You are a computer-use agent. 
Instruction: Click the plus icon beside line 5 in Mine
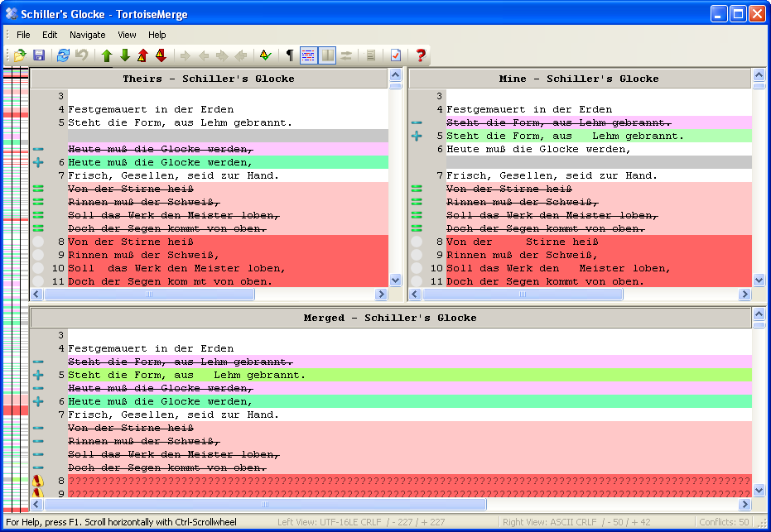[417, 136]
